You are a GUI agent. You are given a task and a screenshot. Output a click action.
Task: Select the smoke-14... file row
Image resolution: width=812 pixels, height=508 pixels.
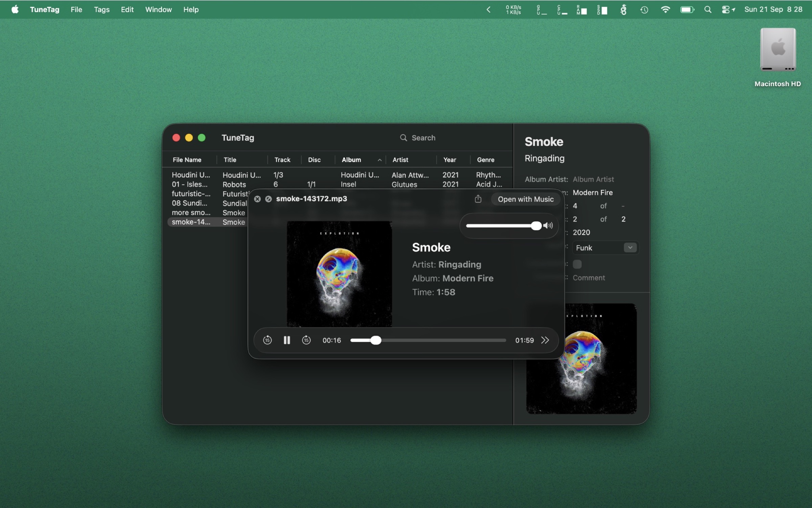(x=208, y=222)
